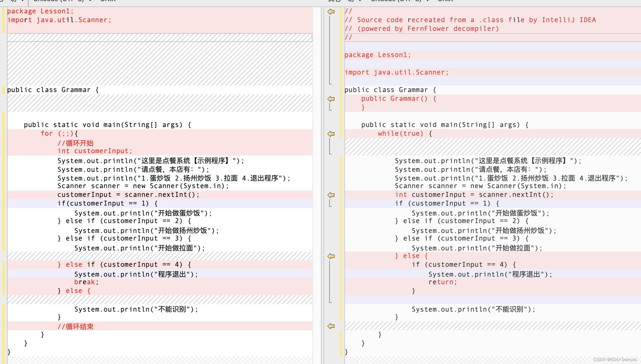Click the left pane's vertical scrollbar strip
Viewport: 641px width, 364px height.
(x=317, y=185)
